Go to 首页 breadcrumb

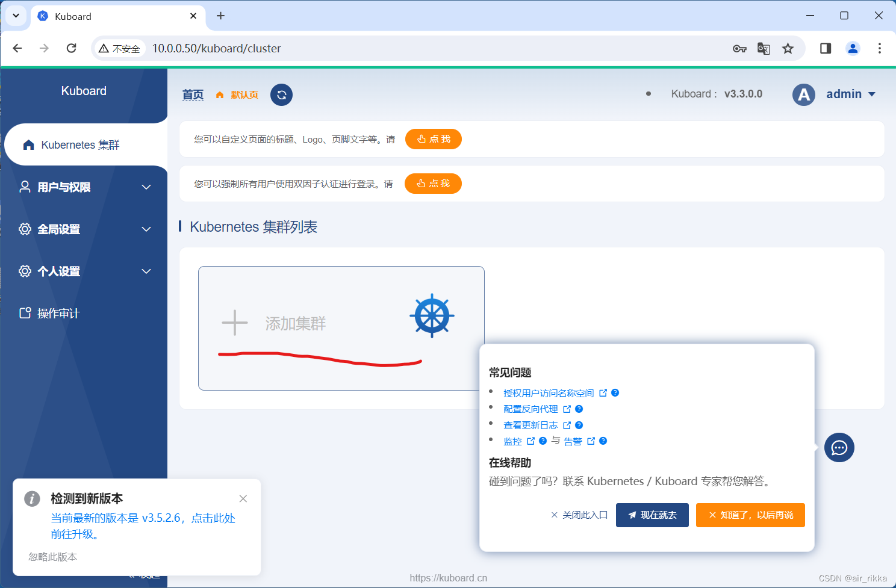click(193, 94)
